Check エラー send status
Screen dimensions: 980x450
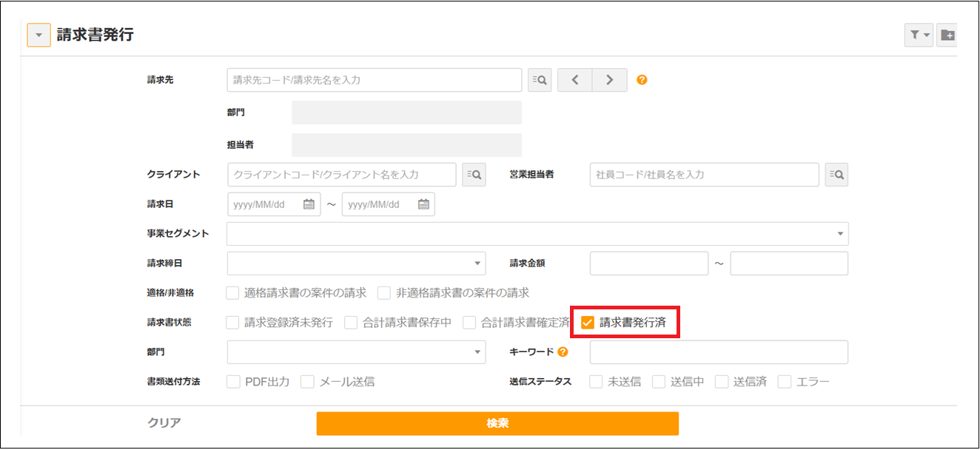785,382
